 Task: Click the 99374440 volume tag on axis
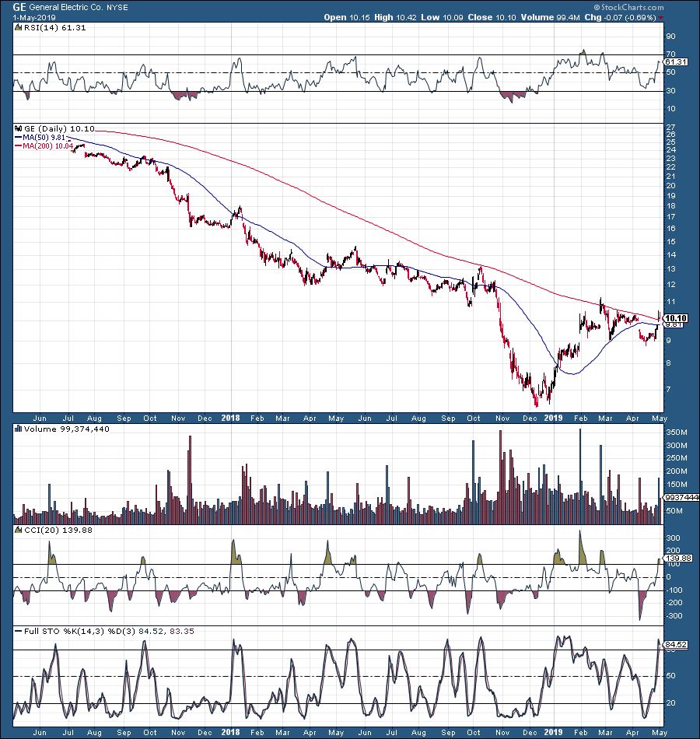point(681,497)
